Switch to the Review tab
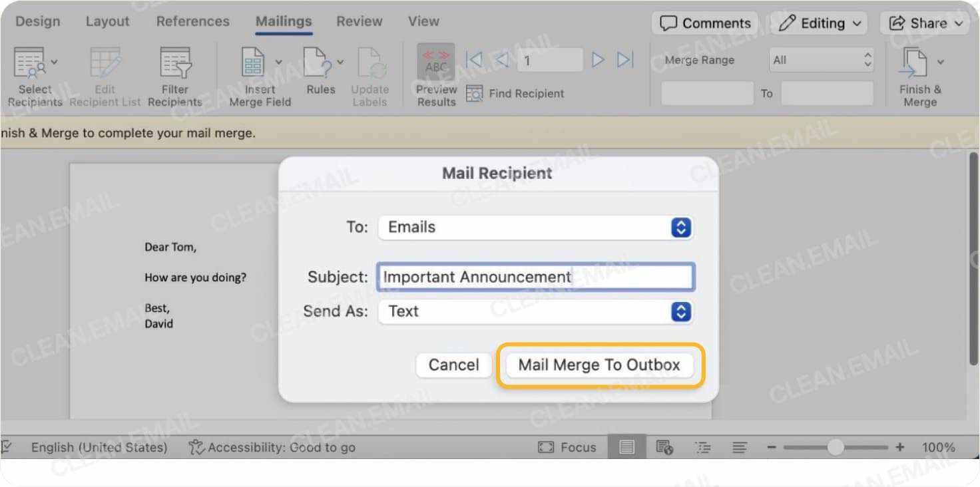 (359, 21)
